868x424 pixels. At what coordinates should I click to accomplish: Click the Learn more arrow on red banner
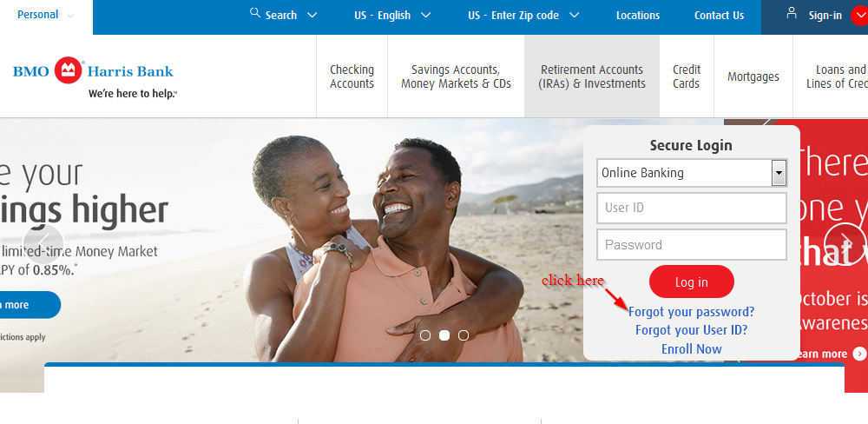[859, 354]
